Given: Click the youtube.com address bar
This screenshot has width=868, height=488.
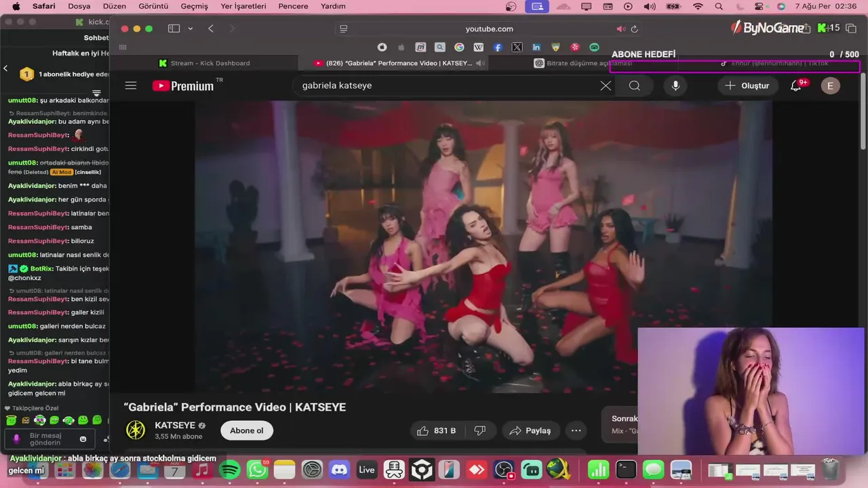Looking at the screenshot, I should (489, 28).
